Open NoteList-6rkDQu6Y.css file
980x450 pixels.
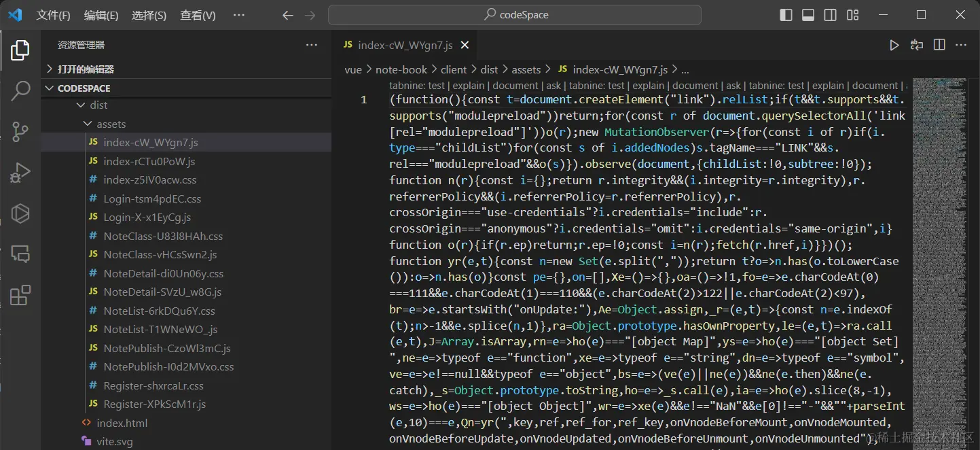coord(186,311)
